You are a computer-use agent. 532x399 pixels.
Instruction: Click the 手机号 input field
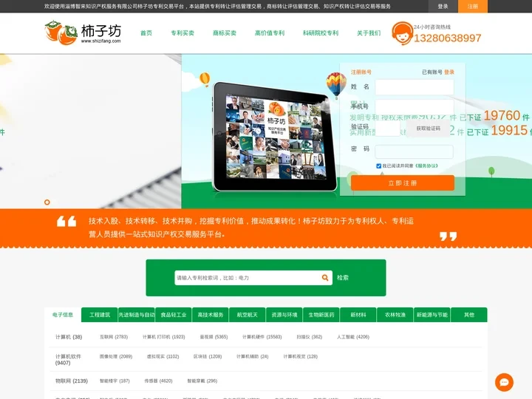(x=415, y=106)
